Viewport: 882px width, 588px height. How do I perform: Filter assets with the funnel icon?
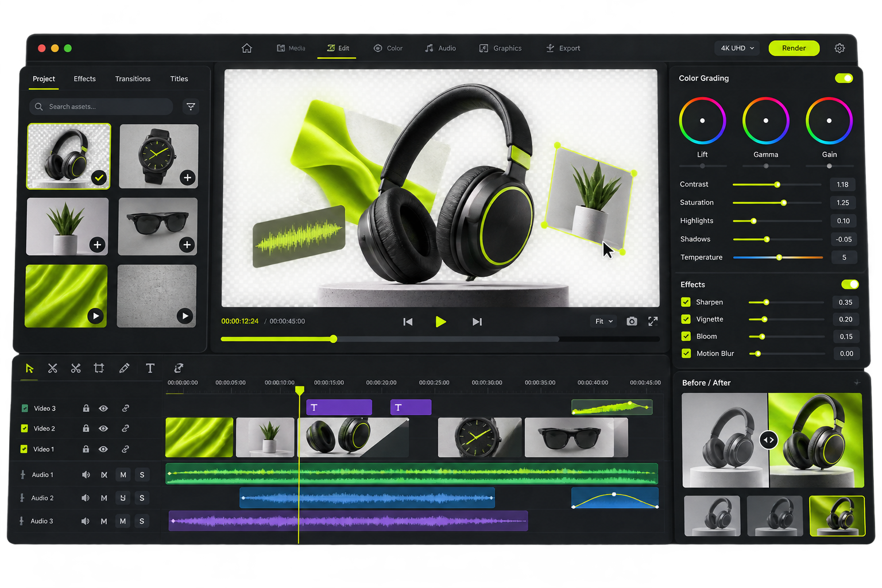coord(191,106)
